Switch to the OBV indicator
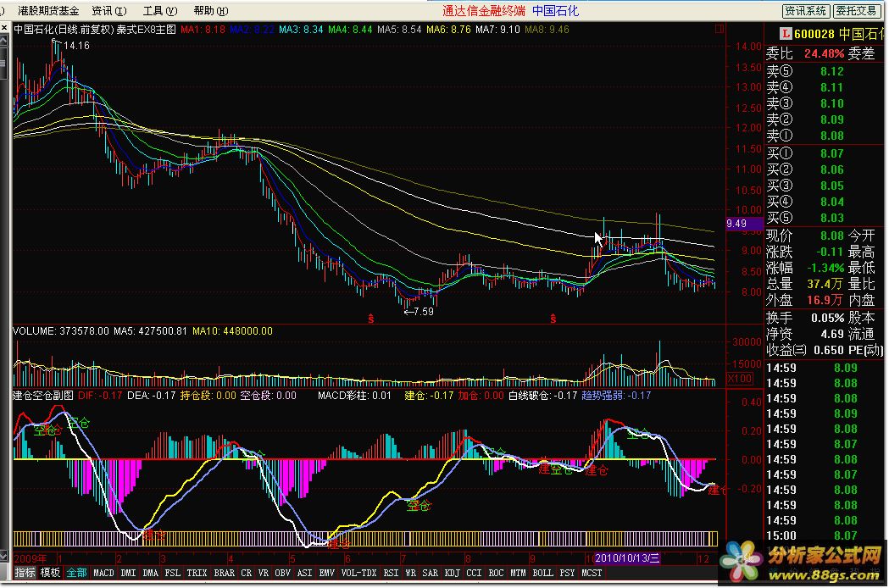 282,574
